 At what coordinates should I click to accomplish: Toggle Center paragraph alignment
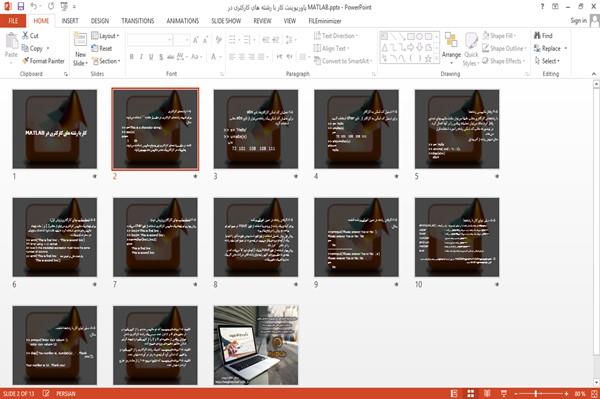241,57
